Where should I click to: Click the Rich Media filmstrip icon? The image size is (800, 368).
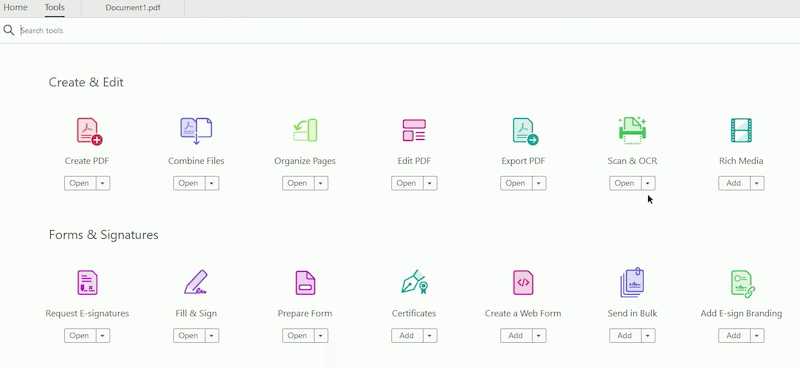coord(741,130)
